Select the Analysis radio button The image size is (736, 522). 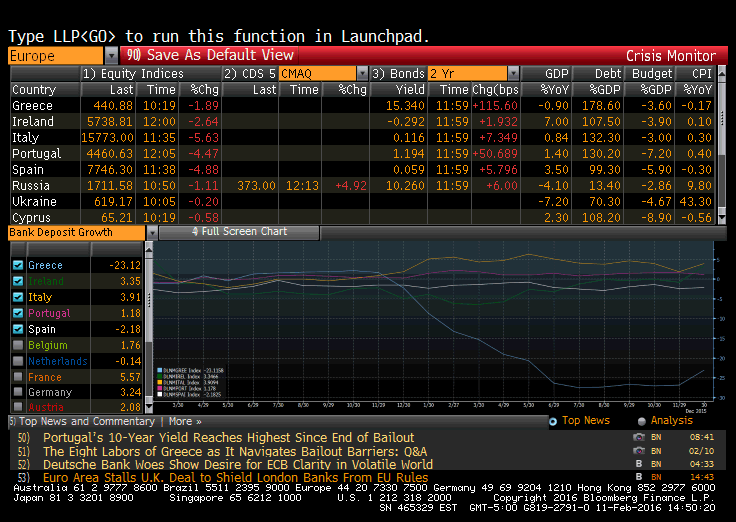pyautogui.click(x=642, y=422)
